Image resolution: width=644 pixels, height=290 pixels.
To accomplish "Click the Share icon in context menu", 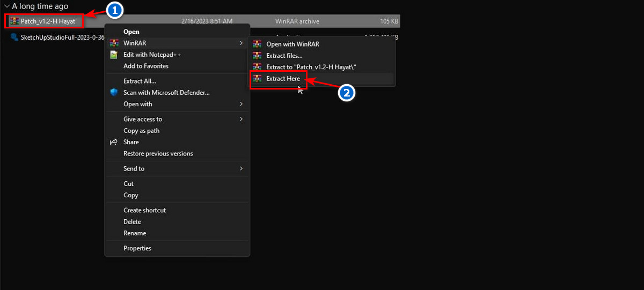I will click(114, 142).
